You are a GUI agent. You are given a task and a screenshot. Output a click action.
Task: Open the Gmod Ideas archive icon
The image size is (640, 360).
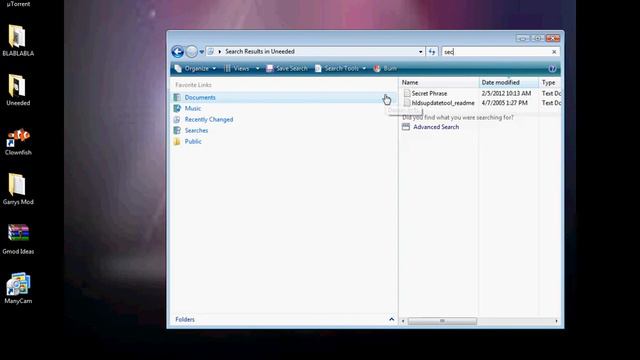pyautogui.click(x=18, y=233)
